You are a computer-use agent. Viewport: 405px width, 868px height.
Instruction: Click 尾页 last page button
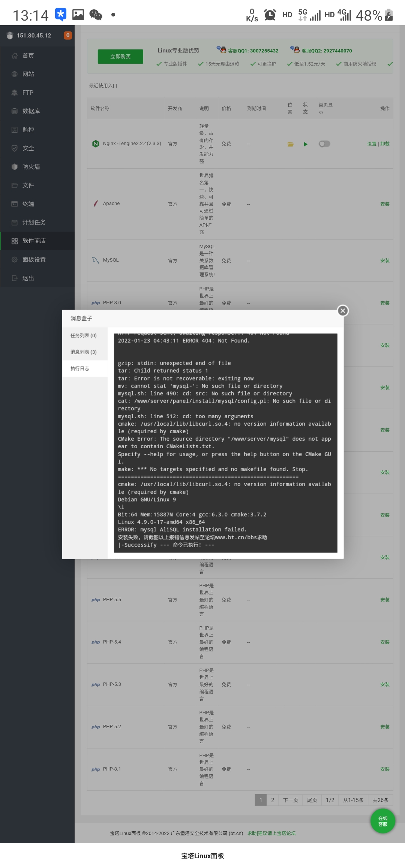[x=312, y=800]
